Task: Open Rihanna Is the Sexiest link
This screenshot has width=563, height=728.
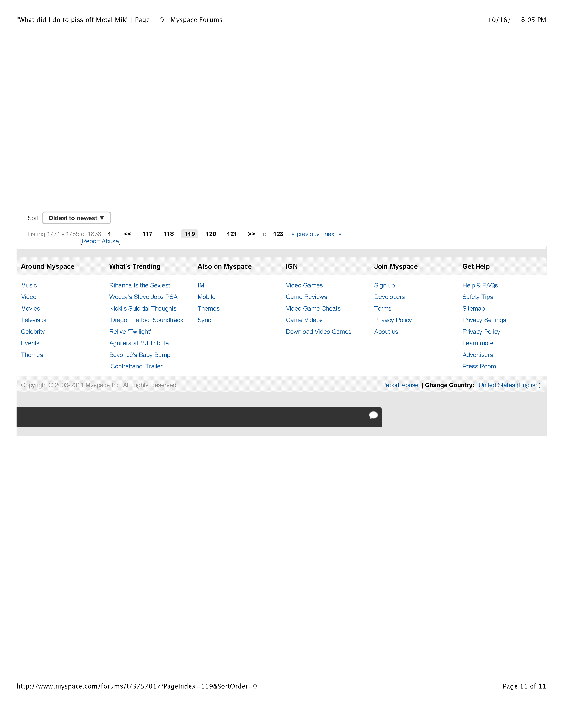Action: [139, 285]
